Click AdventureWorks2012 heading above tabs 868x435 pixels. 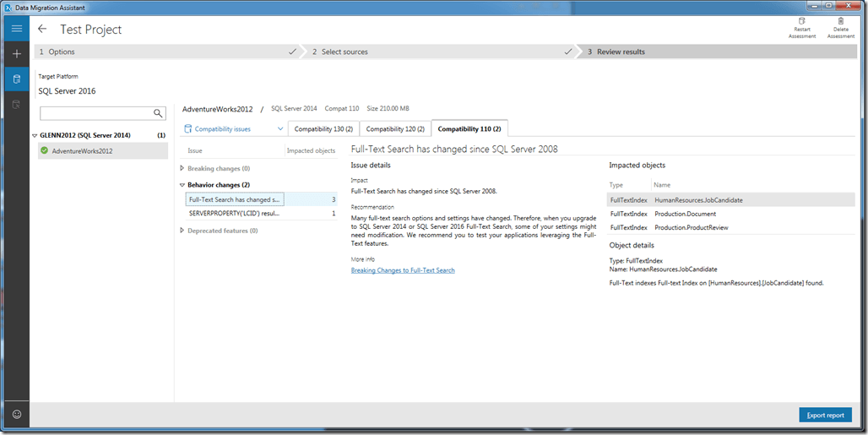tap(218, 109)
